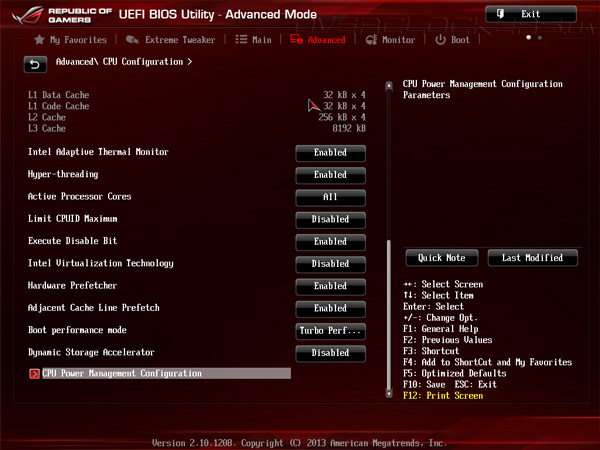Click scrollbar up arrow

pyautogui.click(x=389, y=86)
